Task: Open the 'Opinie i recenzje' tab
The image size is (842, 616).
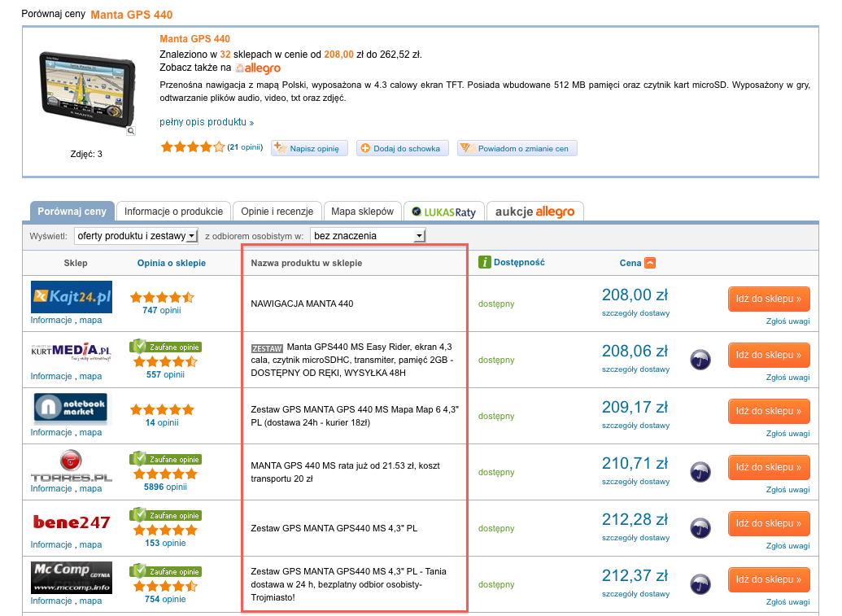Action: pyautogui.click(x=277, y=212)
